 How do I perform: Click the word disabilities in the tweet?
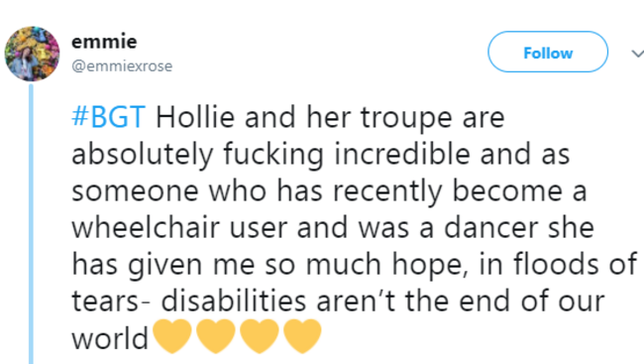[x=233, y=302]
